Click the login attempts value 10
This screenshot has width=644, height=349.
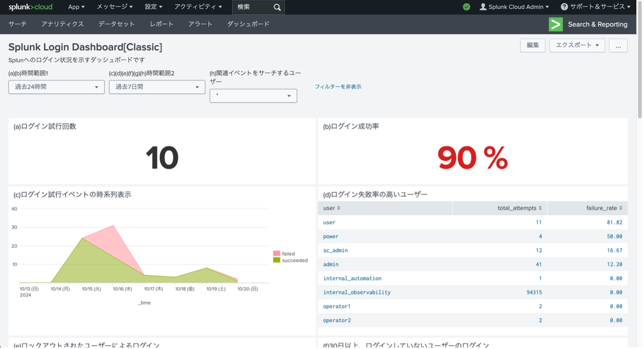point(162,158)
